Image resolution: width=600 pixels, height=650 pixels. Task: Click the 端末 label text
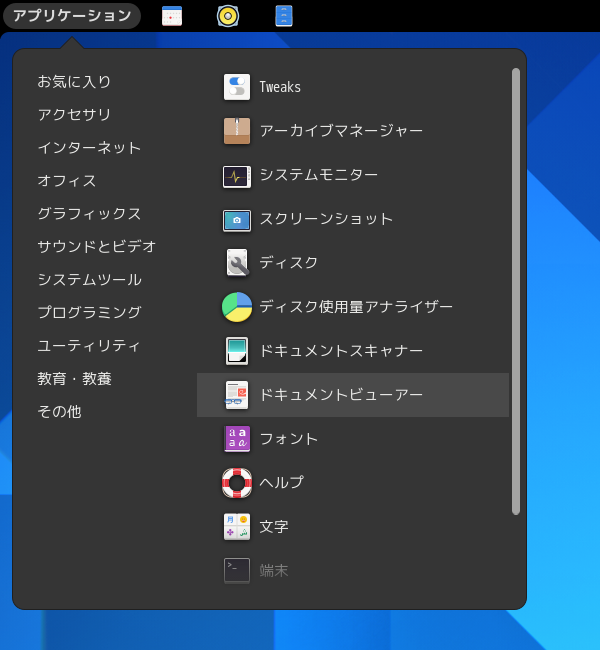(274, 571)
